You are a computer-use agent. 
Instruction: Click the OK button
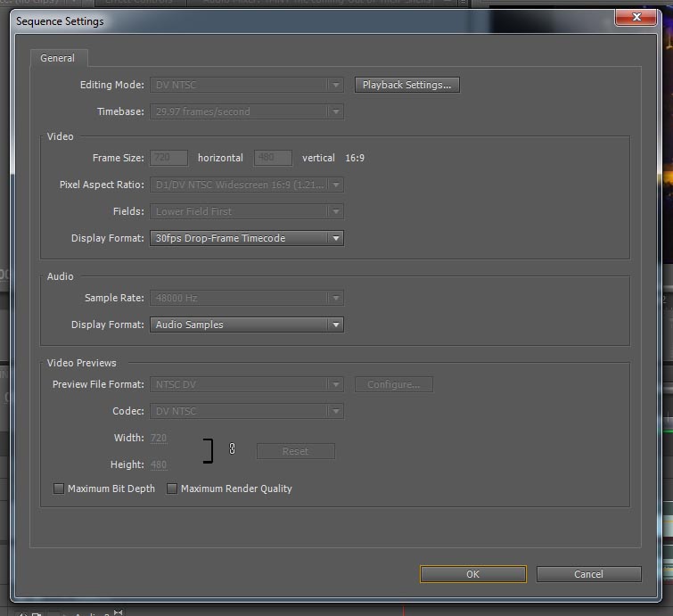point(473,574)
